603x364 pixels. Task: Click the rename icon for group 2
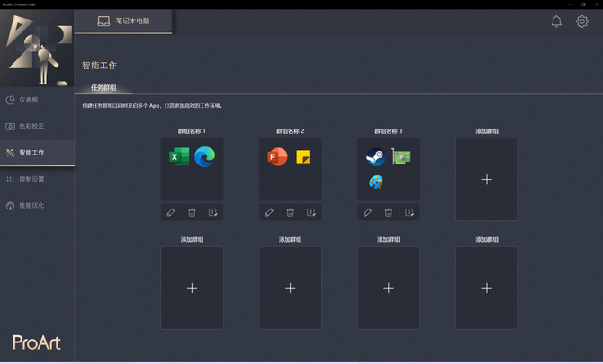(311, 212)
